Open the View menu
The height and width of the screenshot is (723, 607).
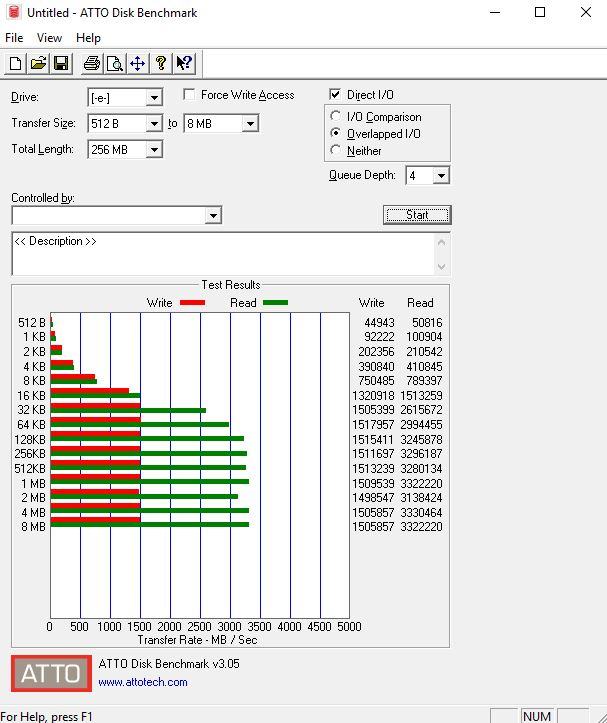[x=49, y=38]
